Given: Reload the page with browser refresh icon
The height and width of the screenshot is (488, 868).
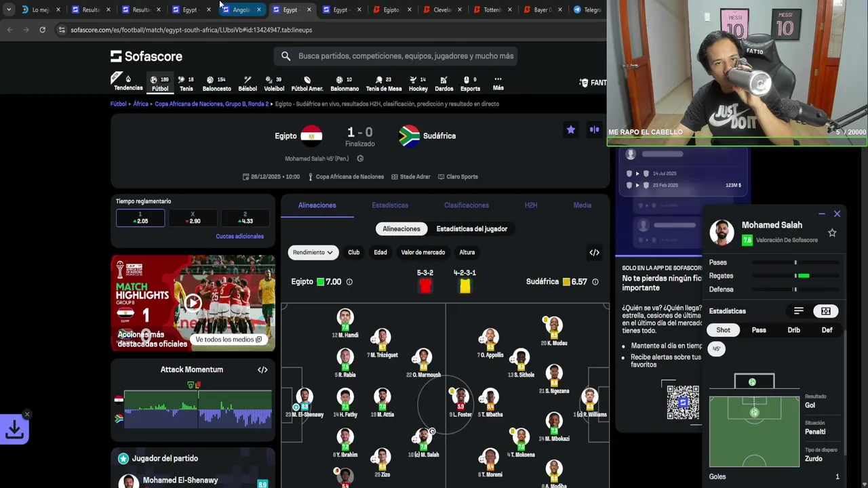Looking at the screenshot, I should (x=42, y=30).
